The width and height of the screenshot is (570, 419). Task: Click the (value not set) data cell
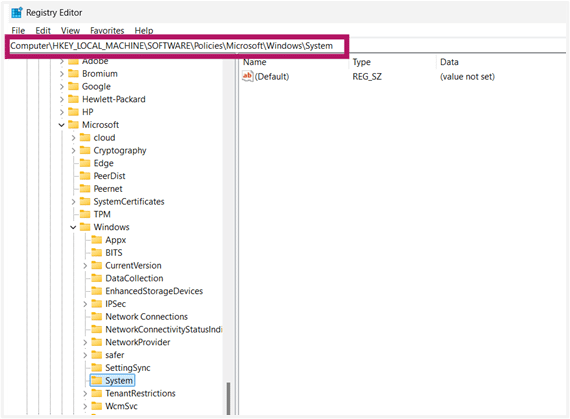[467, 77]
